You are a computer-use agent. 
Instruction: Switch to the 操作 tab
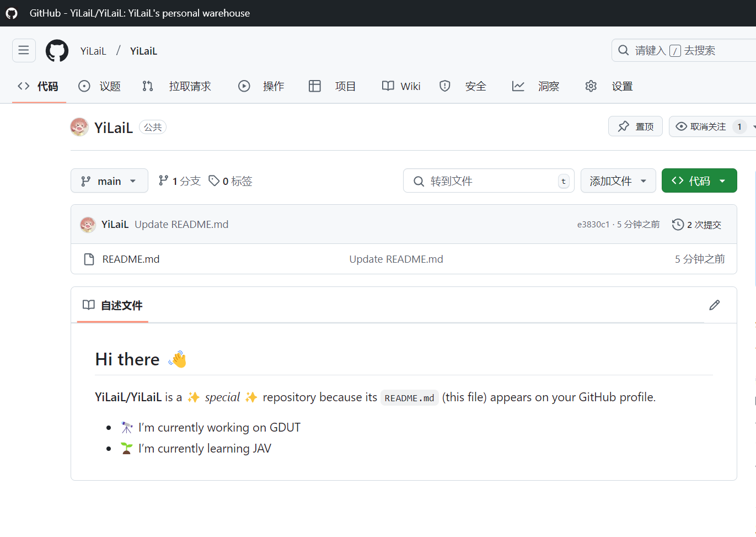point(261,86)
